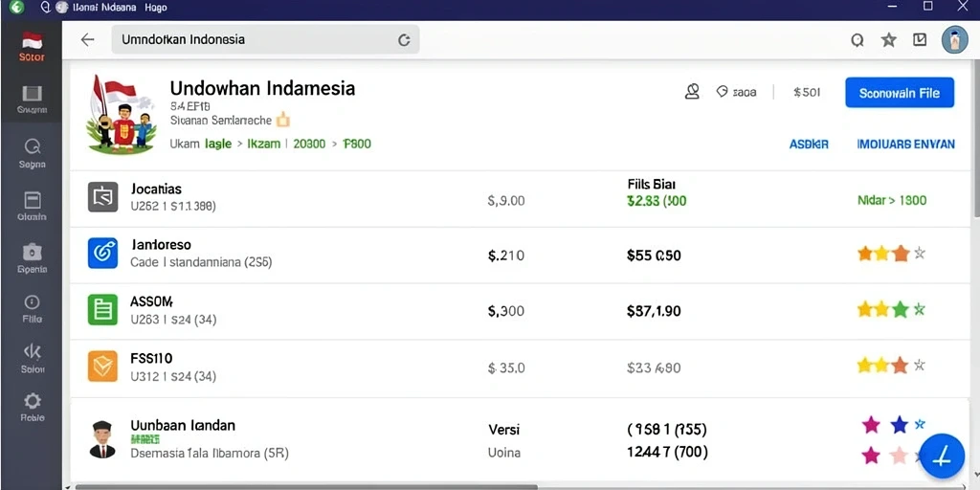Click the Jocantias row title

pos(156,189)
